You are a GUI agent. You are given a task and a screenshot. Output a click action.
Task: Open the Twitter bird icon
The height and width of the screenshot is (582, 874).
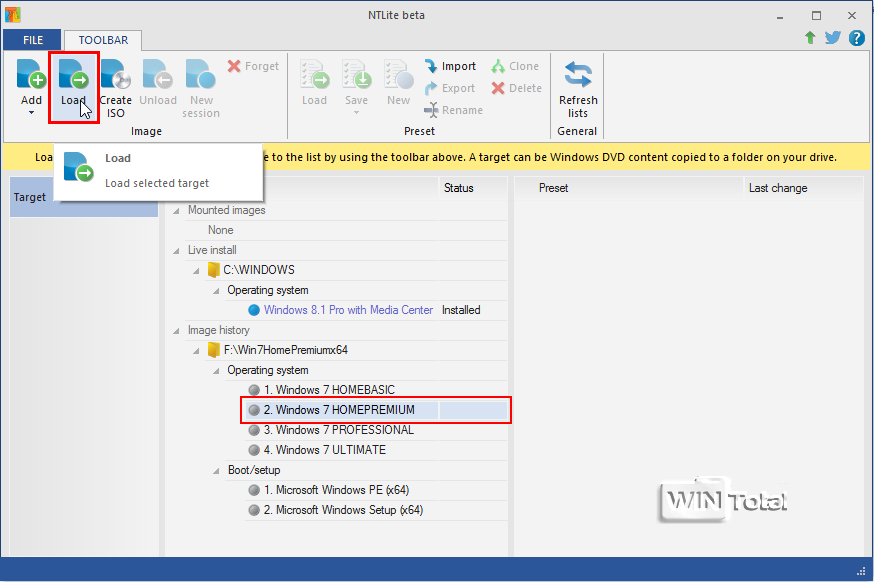833,37
